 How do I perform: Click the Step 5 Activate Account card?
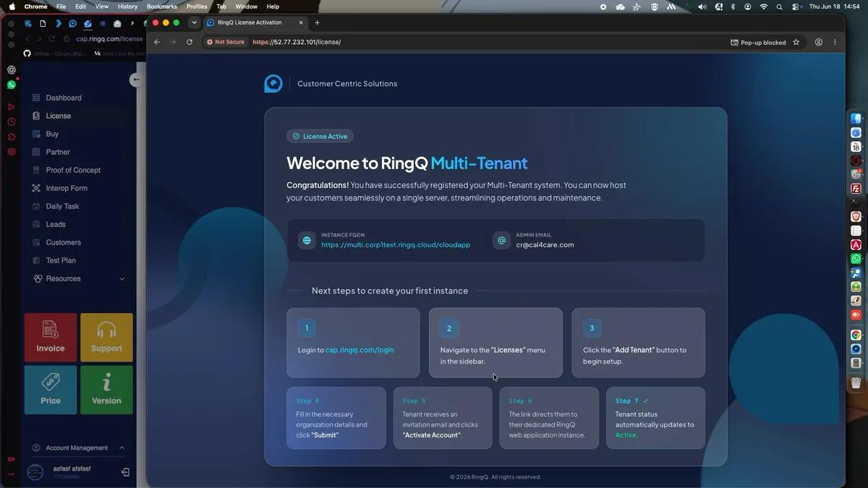coord(443,418)
